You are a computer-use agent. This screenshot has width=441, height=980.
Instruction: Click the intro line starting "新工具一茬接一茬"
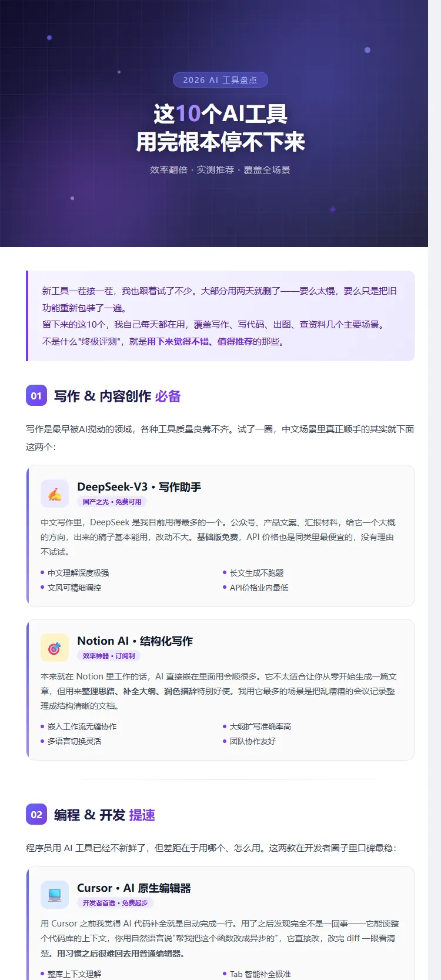[x=220, y=299]
